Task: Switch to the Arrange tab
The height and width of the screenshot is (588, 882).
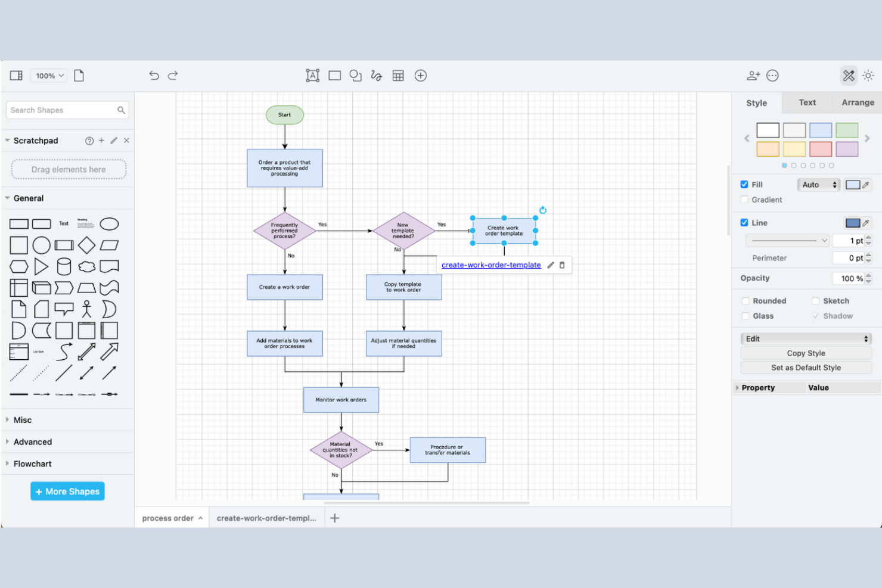Action: [x=857, y=102]
